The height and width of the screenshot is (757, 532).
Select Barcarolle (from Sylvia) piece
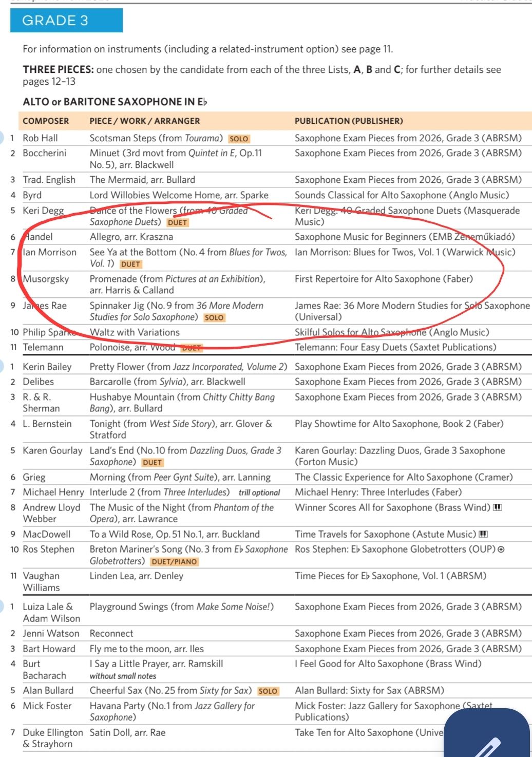coord(167,382)
